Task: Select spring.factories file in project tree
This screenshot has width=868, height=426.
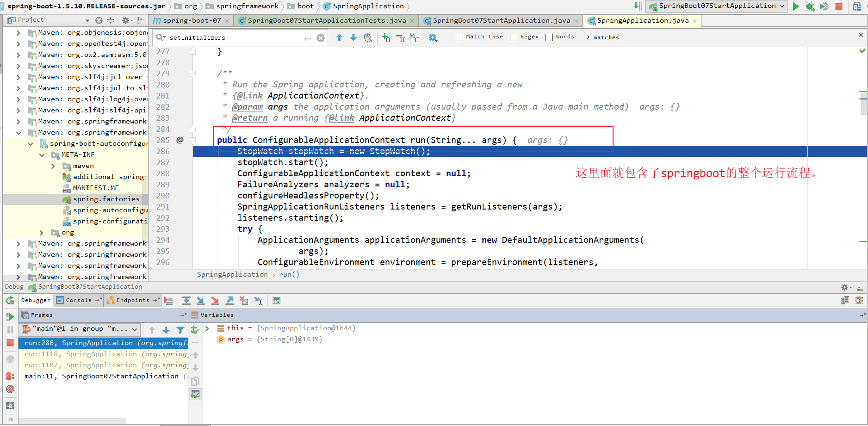Action: 106,199
